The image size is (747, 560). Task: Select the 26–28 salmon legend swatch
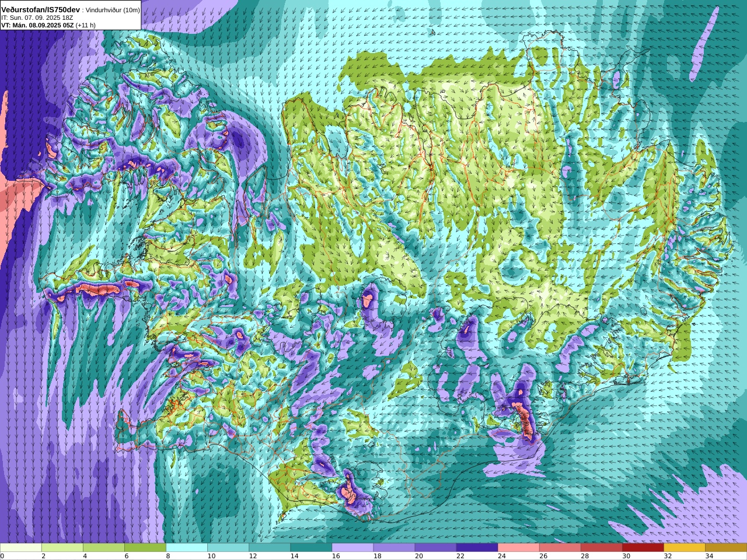[560, 548]
